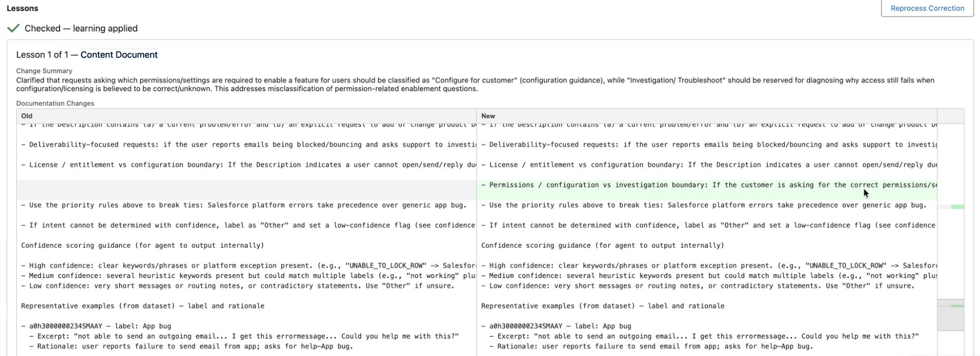Screen dimensions: 980x356
Task: Click 'Use the priority rules' line in Old pane
Action: tap(244, 205)
